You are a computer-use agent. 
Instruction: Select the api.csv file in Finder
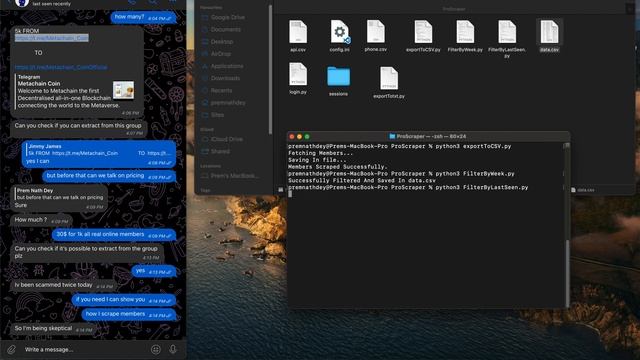coord(298,36)
